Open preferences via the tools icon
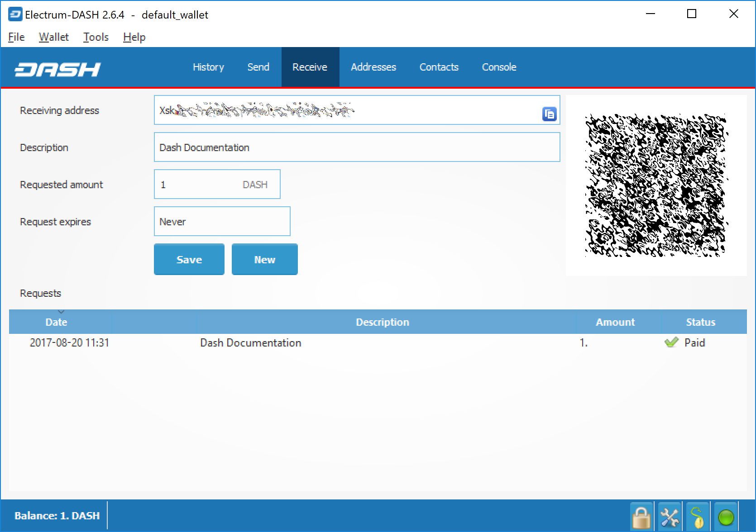Image resolution: width=756 pixels, height=532 pixels. click(x=669, y=517)
